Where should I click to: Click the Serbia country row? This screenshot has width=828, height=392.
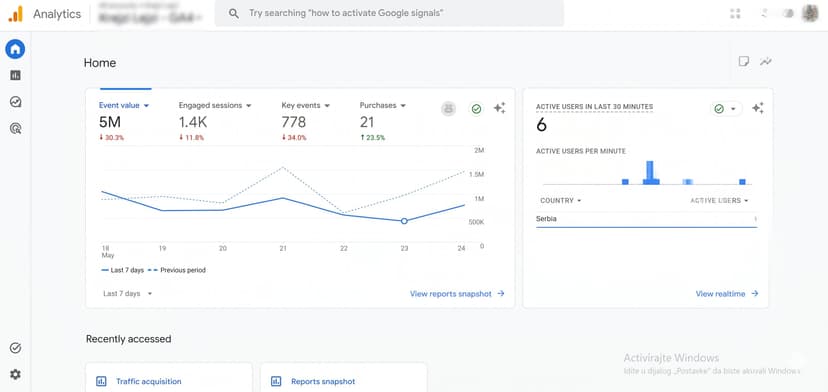646,219
